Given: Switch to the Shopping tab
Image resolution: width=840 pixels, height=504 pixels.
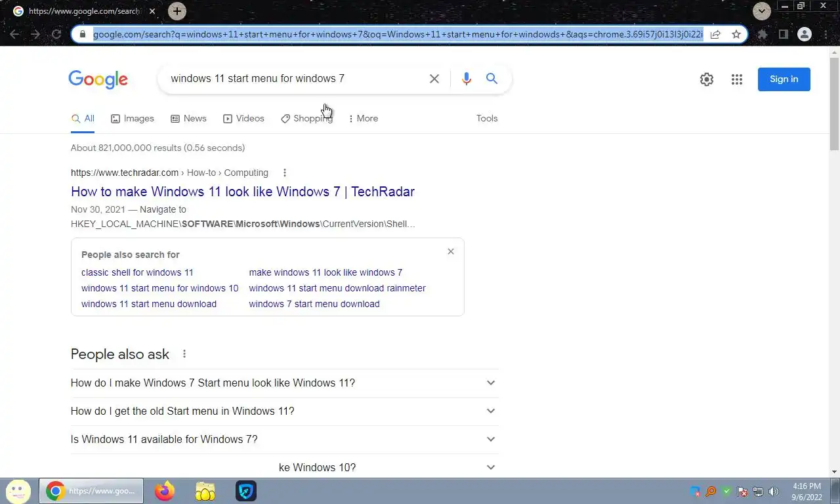Looking at the screenshot, I should click(x=306, y=119).
